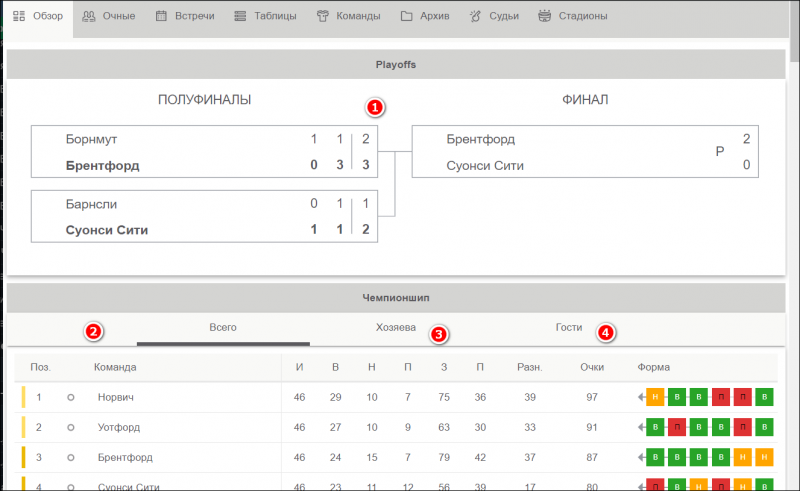Click the Норвич team name
Image resolution: width=800 pixels, height=491 pixels.
pos(116,397)
